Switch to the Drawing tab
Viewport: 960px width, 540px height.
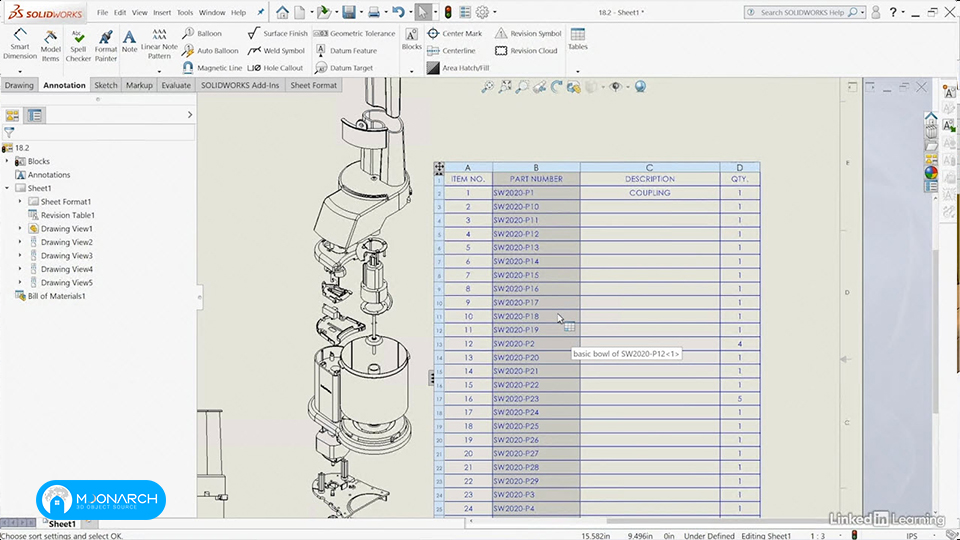pyautogui.click(x=19, y=85)
